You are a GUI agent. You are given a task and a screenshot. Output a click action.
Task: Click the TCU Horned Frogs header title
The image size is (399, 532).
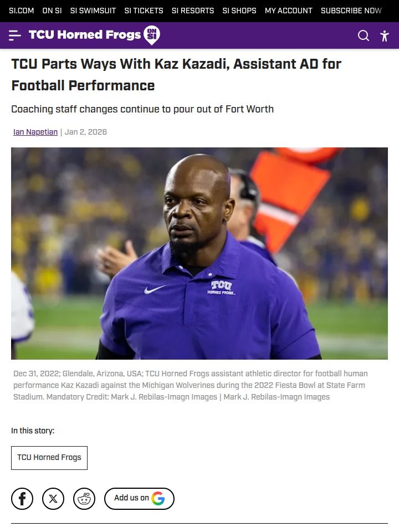(85, 35)
